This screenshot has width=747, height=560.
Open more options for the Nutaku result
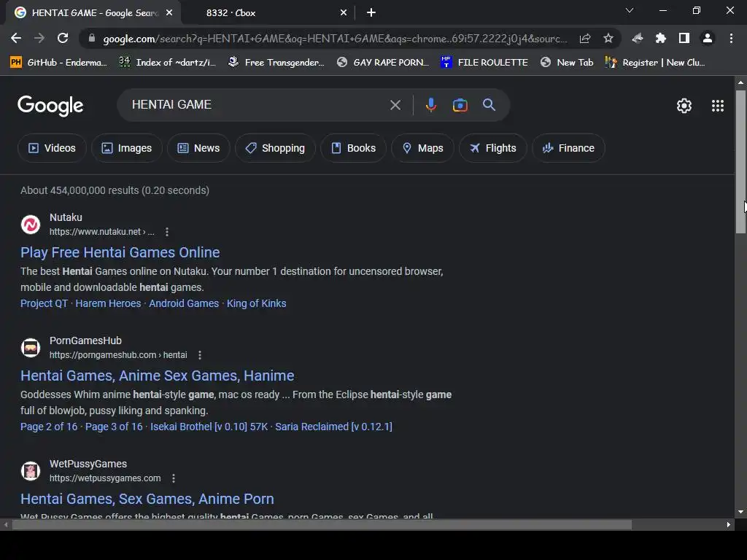coord(167,232)
